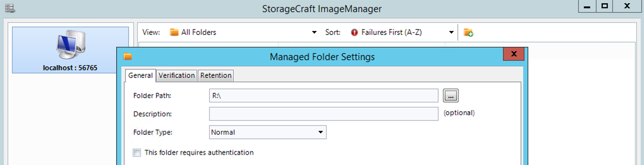Click the add managed folder icon

(468, 33)
